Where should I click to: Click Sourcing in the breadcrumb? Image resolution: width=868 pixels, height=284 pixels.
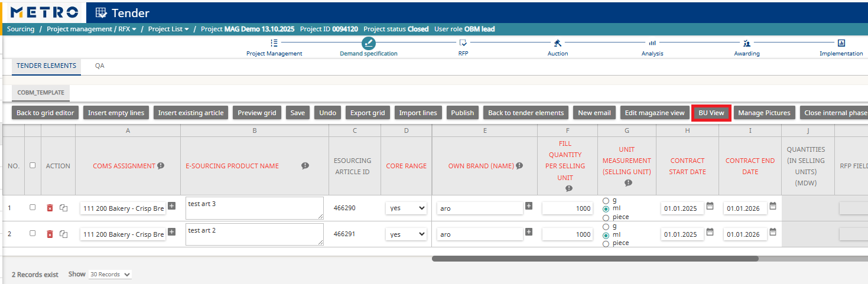pos(21,29)
